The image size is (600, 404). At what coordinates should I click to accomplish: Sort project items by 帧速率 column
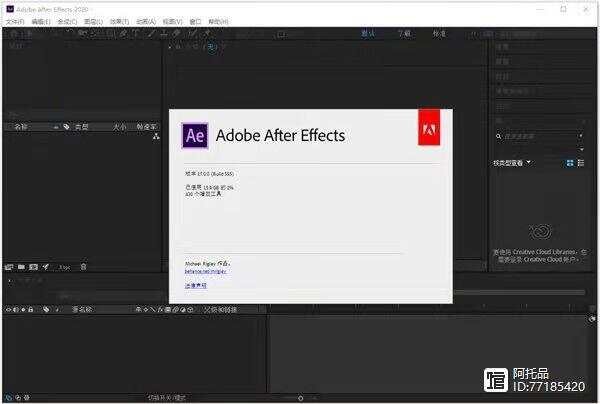[x=147, y=127]
